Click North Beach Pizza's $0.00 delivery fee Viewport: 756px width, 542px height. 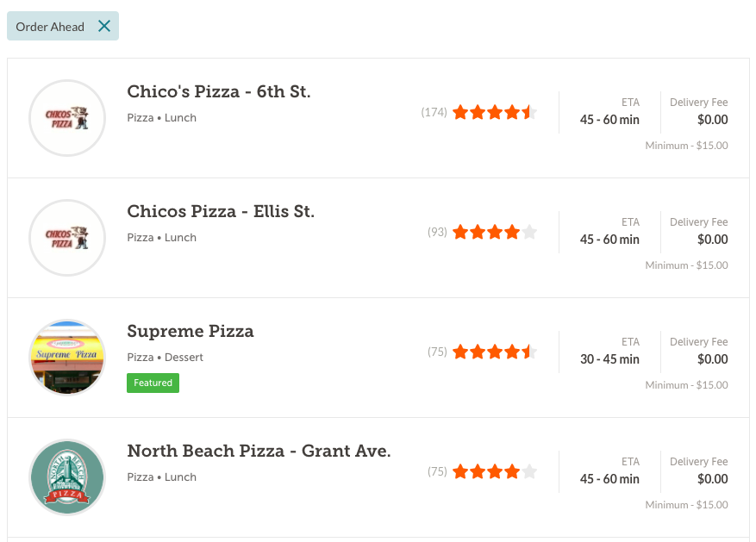(712, 479)
